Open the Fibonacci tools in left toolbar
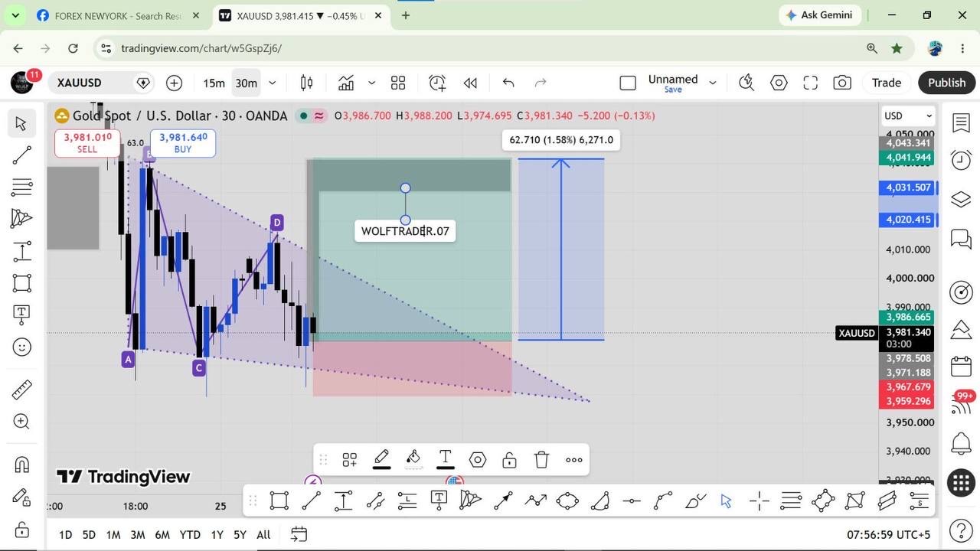 (x=21, y=187)
